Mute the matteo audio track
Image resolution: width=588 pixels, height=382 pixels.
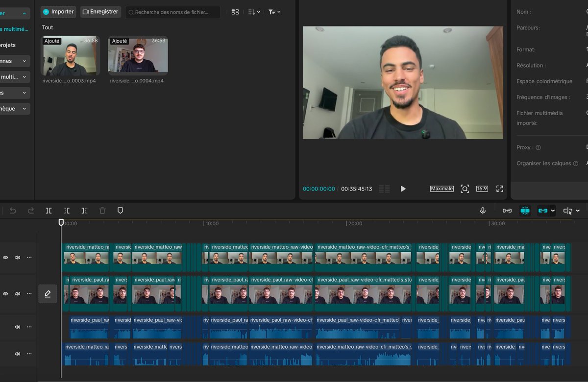[x=17, y=354]
